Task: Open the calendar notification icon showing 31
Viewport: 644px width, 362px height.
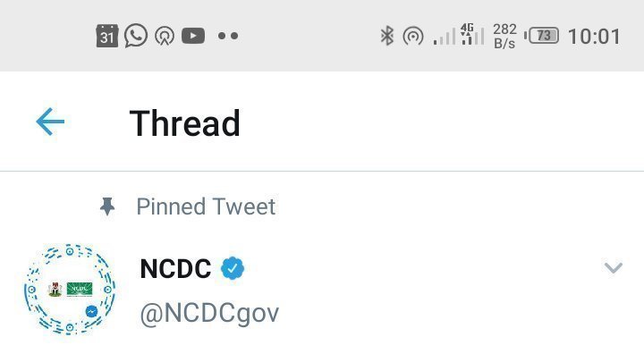Action: point(107,37)
